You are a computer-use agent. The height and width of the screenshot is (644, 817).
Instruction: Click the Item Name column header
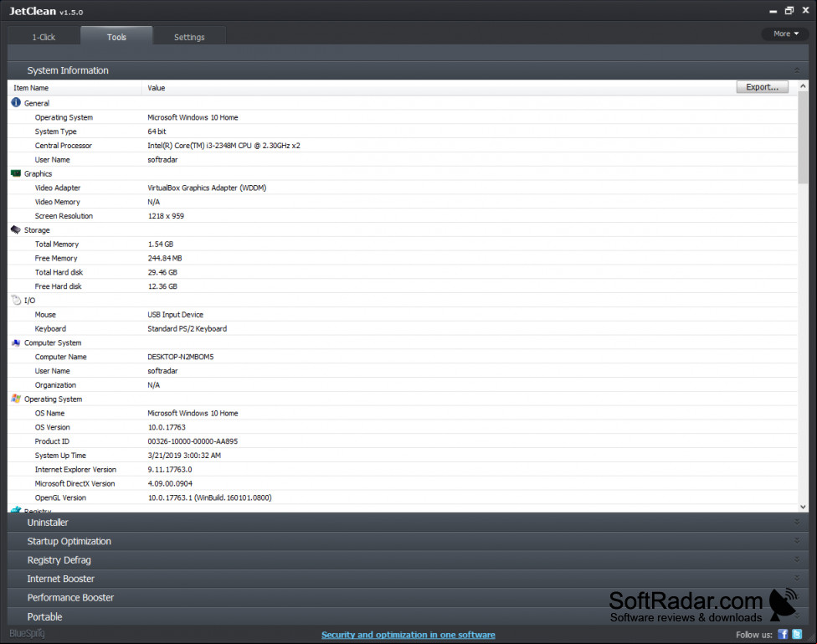point(75,88)
